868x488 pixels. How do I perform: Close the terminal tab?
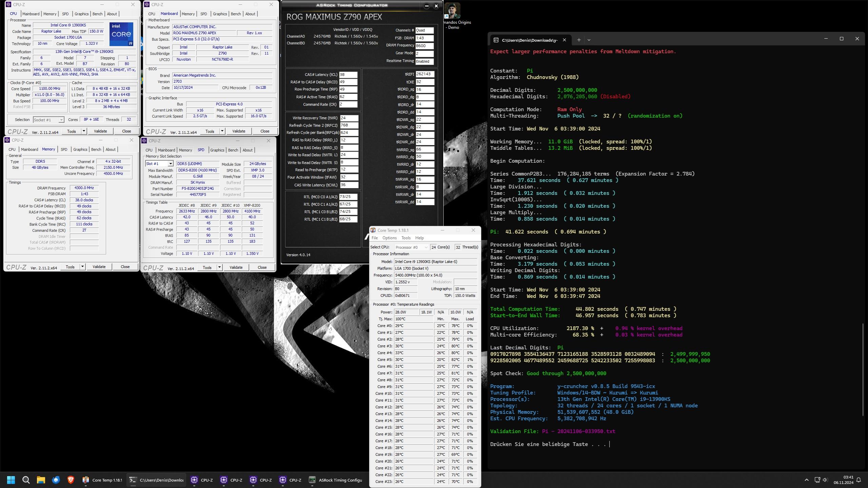coord(564,40)
